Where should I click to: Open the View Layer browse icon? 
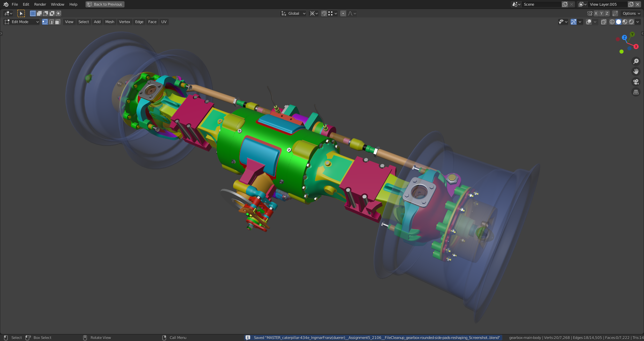(582, 4)
